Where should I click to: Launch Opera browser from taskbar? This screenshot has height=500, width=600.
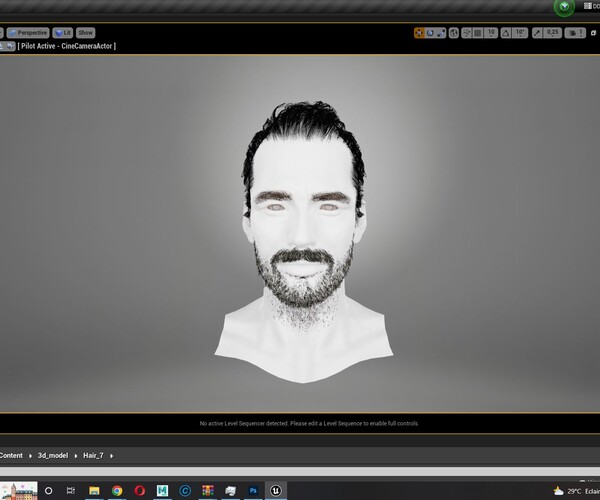(140, 490)
